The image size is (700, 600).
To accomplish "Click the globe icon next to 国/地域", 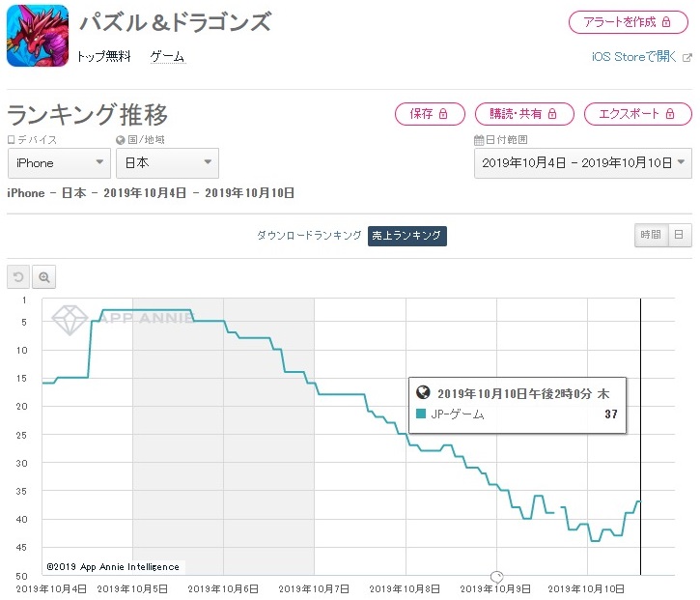I will (x=121, y=140).
